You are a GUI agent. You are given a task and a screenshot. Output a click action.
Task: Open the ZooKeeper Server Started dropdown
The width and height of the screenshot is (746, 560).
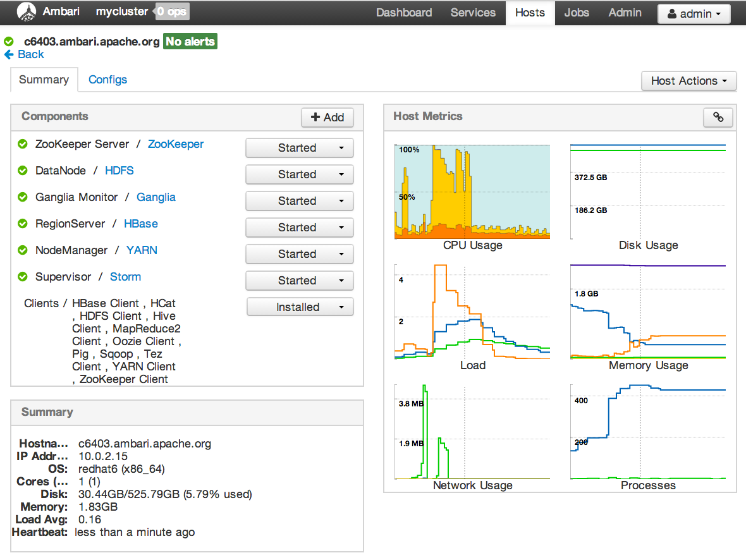300,148
